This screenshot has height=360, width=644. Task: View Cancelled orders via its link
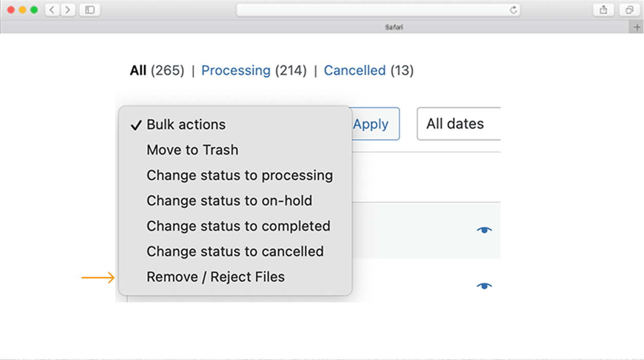click(355, 70)
